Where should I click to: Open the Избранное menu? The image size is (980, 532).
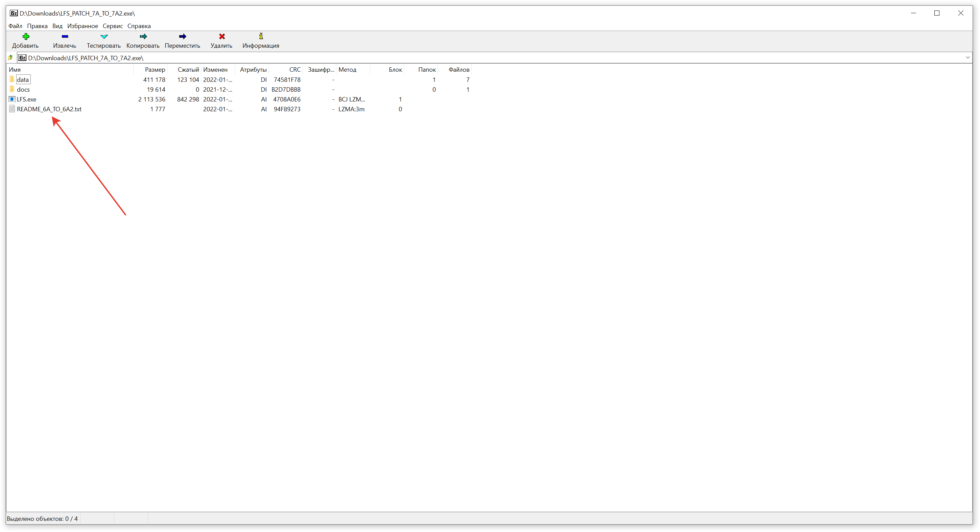pyautogui.click(x=83, y=26)
